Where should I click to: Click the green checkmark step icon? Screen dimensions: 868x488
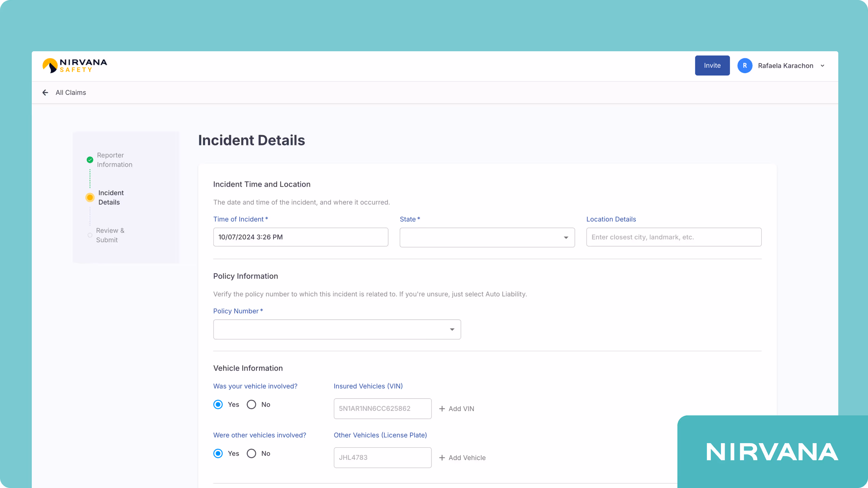tap(90, 160)
